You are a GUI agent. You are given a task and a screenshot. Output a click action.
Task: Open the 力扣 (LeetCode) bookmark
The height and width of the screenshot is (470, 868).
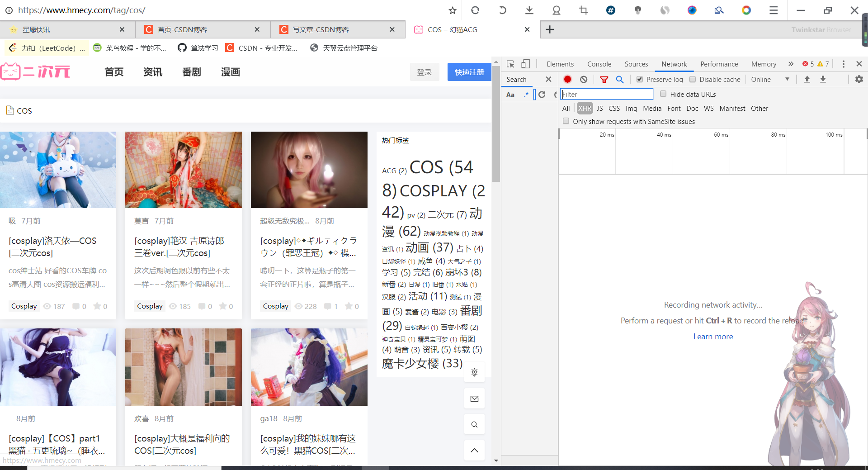click(x=47, y=48)
